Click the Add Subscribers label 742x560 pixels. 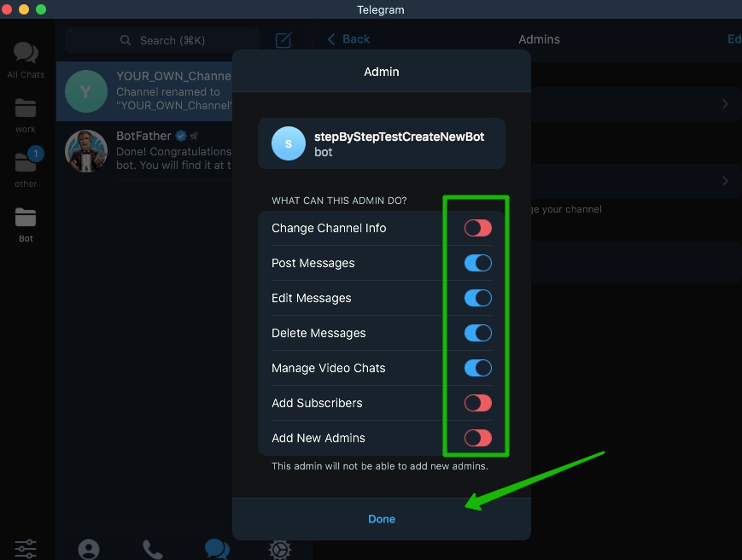pos(317,403)
